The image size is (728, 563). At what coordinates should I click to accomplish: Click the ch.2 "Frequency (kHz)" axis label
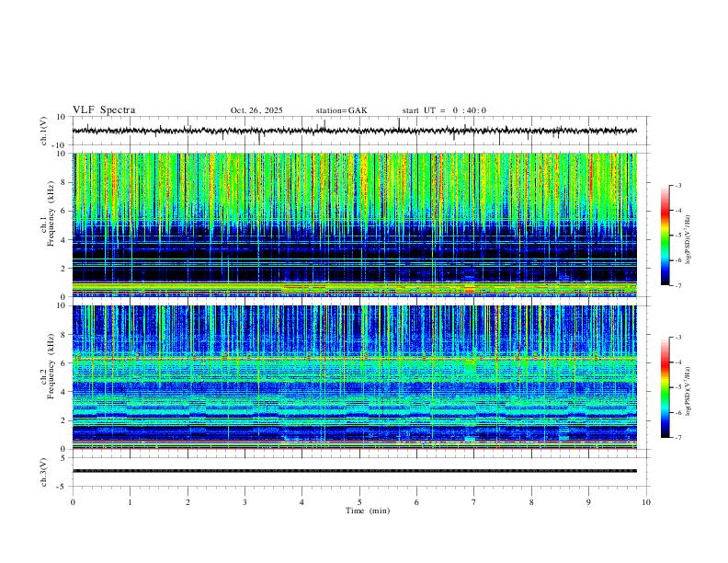coord(51,365)
